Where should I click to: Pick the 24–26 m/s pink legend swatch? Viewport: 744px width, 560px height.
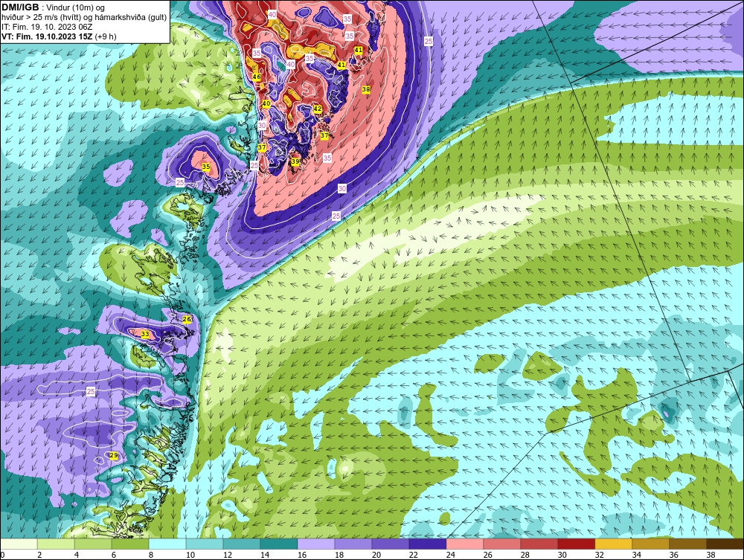(464, 544)
